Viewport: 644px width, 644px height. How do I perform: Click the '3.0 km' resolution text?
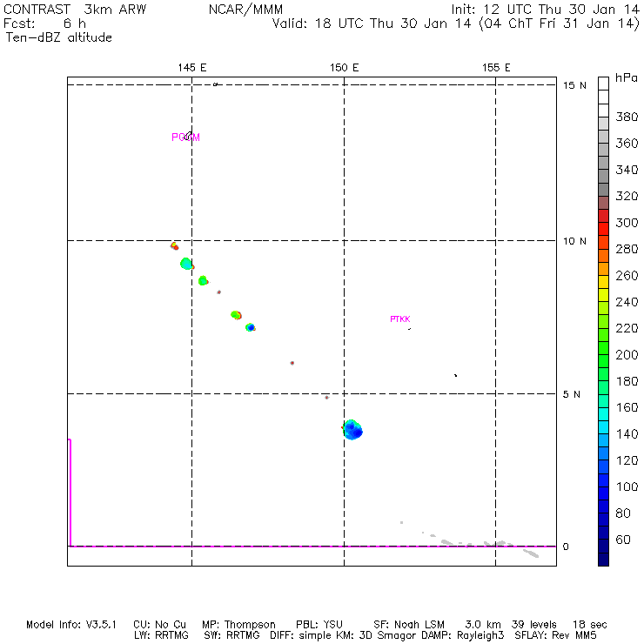click(483, 625)
